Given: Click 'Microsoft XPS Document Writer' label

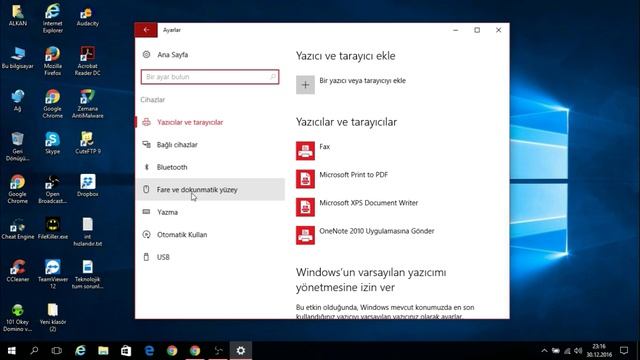Looking at the screenshot, I should [369, 203].
